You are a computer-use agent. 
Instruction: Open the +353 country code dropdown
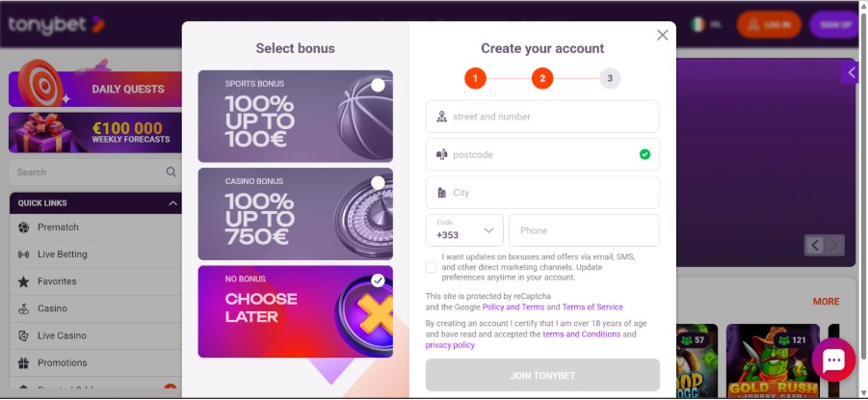[x=464, y=230]
